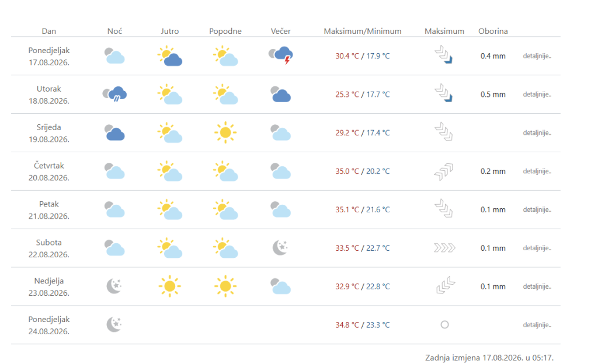Click the Oborina column header
The height and width of the screenshot is (364, 598).
pos(493,32)
